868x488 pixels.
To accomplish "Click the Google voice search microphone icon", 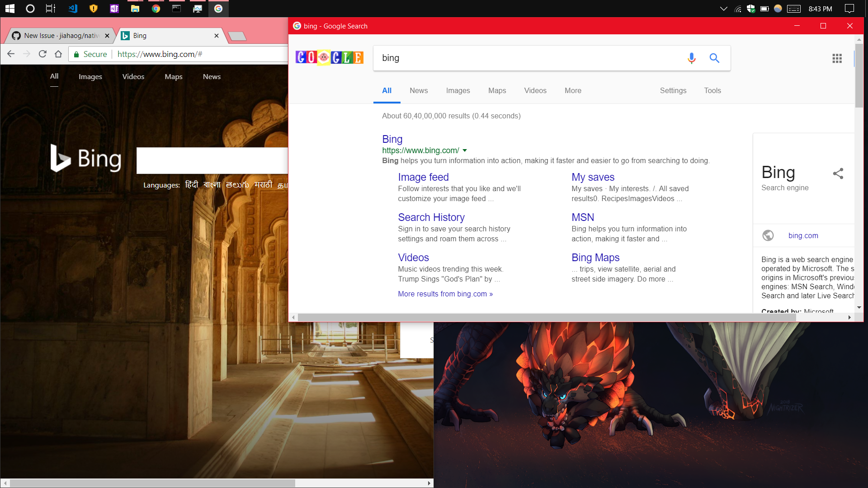I will pos(691,58).
